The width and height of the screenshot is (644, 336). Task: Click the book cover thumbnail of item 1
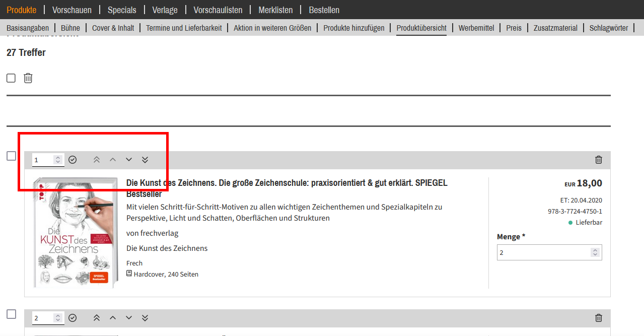point(75,232)
